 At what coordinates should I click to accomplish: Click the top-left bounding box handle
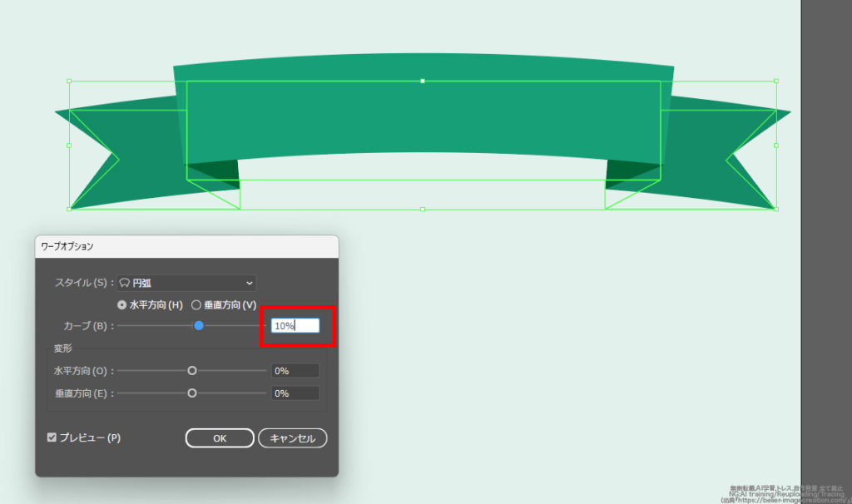pos(69,82)
